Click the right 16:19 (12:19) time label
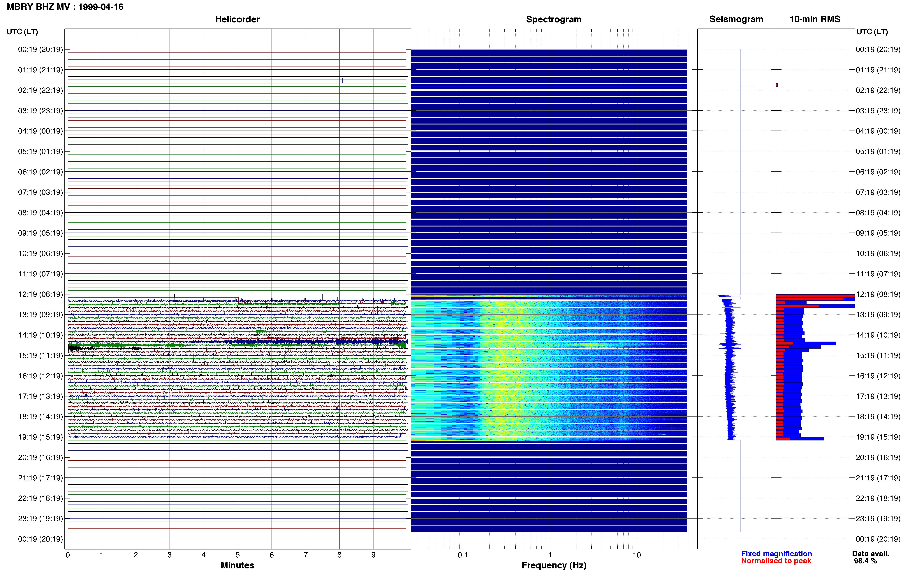 pyautogui.click(x=878, y=376)
